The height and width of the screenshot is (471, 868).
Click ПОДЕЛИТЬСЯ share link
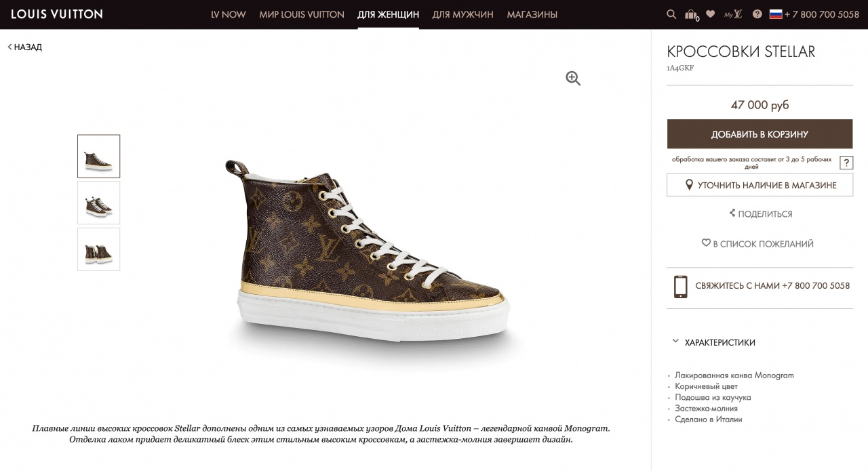pyautogui.click(x=760, y=214)
